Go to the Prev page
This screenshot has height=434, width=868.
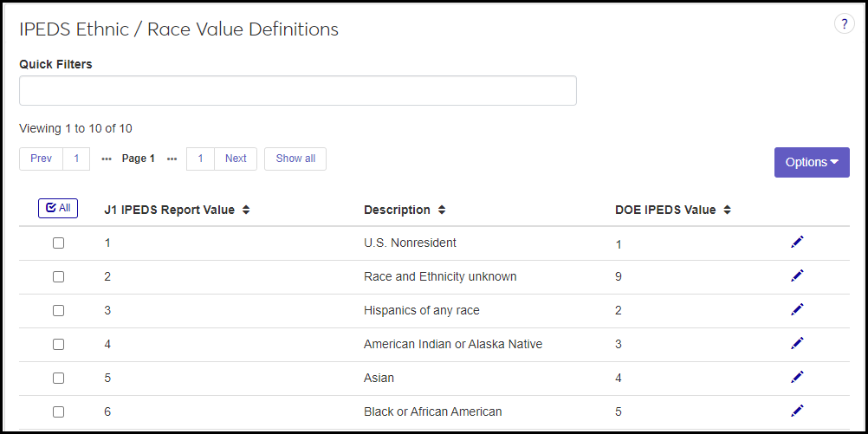click(41, 159)
